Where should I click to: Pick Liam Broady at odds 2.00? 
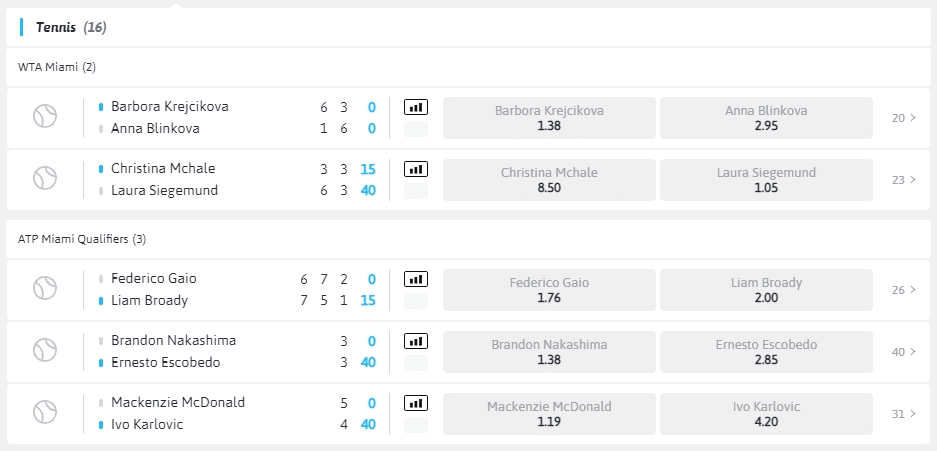tap(767, 290)
